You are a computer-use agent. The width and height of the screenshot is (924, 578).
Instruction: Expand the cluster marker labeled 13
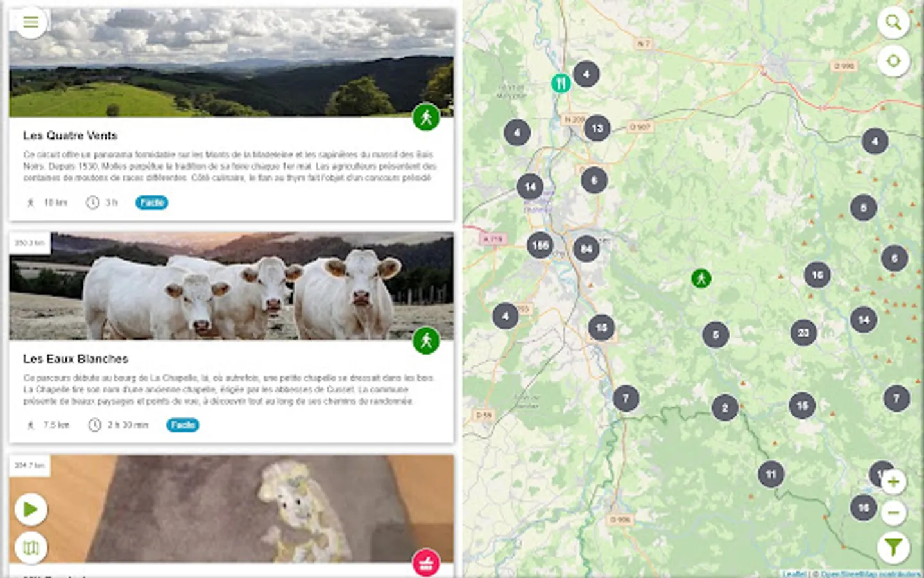[x=597, y=128]
